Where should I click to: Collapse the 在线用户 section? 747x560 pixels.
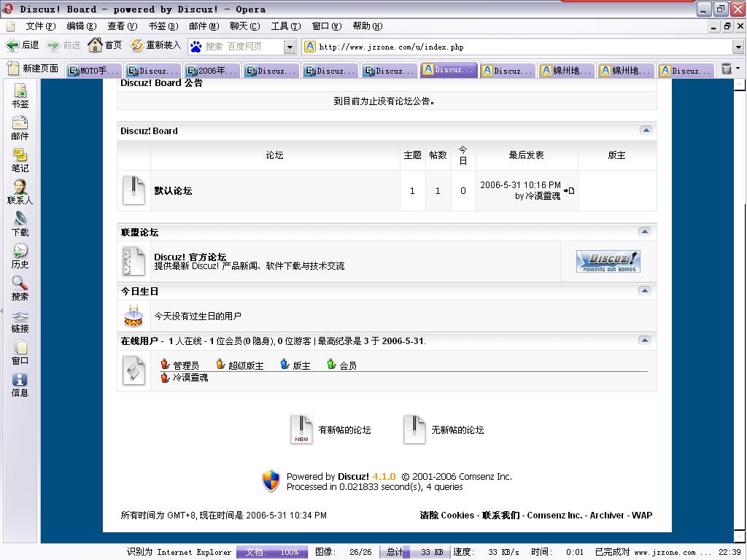click(645, 340)
